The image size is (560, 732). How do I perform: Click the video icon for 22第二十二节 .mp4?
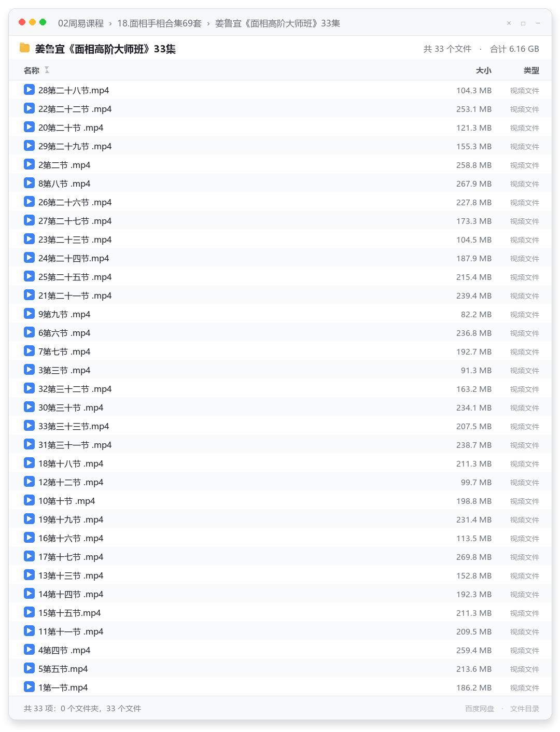coord(29,108)
